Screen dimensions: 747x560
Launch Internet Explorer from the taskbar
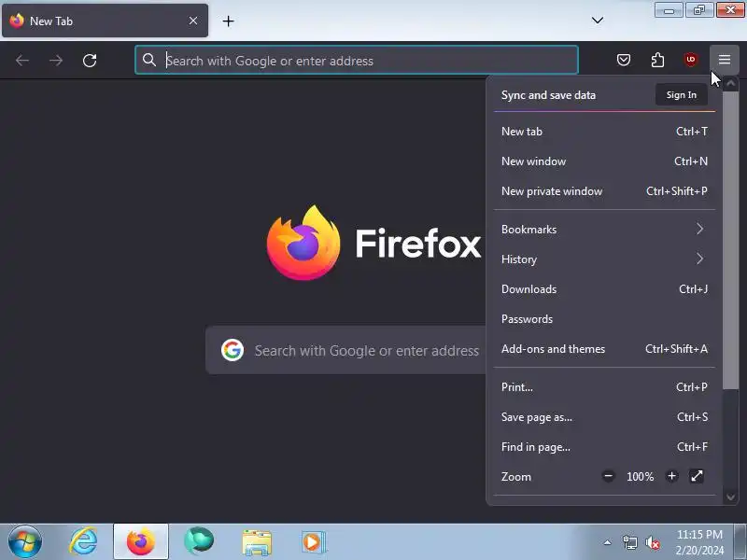[x=83, y=542]
